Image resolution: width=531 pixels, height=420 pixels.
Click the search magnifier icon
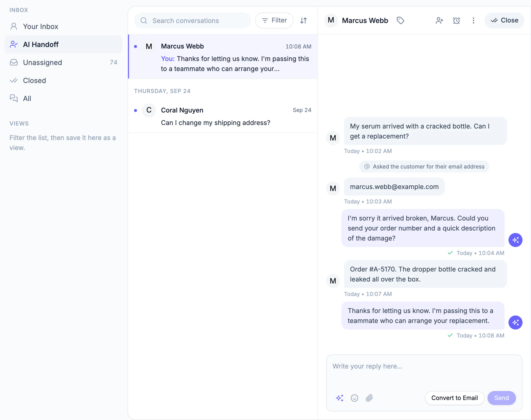click(x=144, y=20)
